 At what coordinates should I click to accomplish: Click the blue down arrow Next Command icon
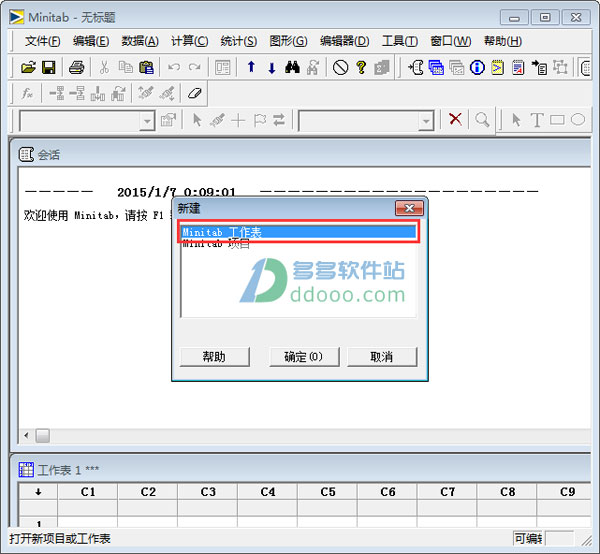click(x=272, y=68)
